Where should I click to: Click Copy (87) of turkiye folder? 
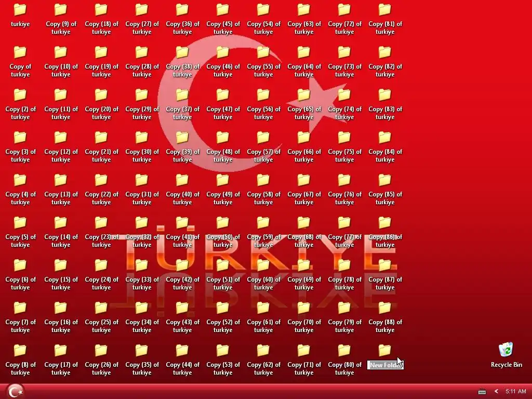(x=385, y=265)
